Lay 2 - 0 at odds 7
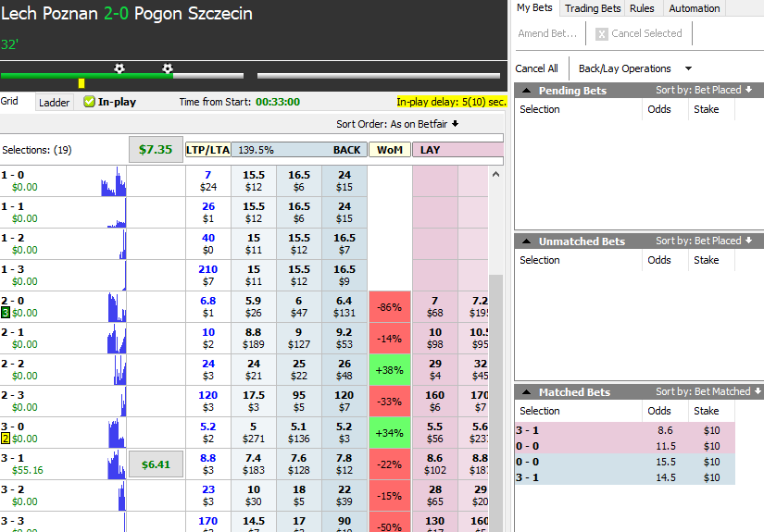Image resolution: width=764 pixels, height=532 pixels. point(435,306)
